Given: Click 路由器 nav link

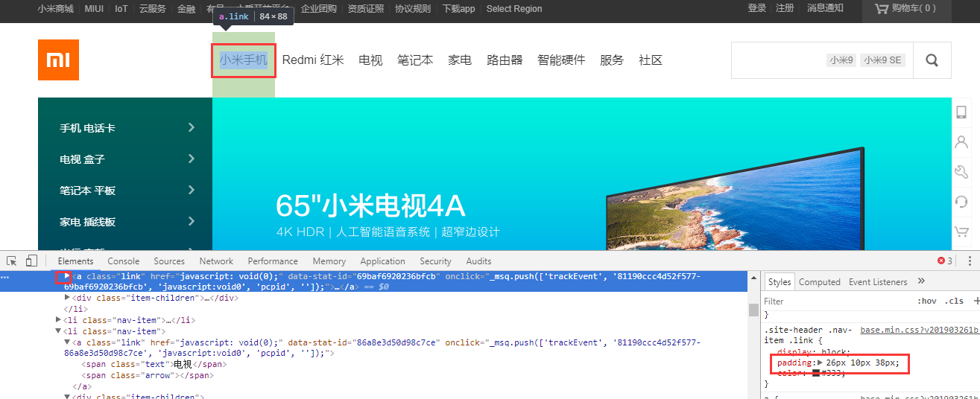Looking at the screenshot, I should [x=505, y=60].
